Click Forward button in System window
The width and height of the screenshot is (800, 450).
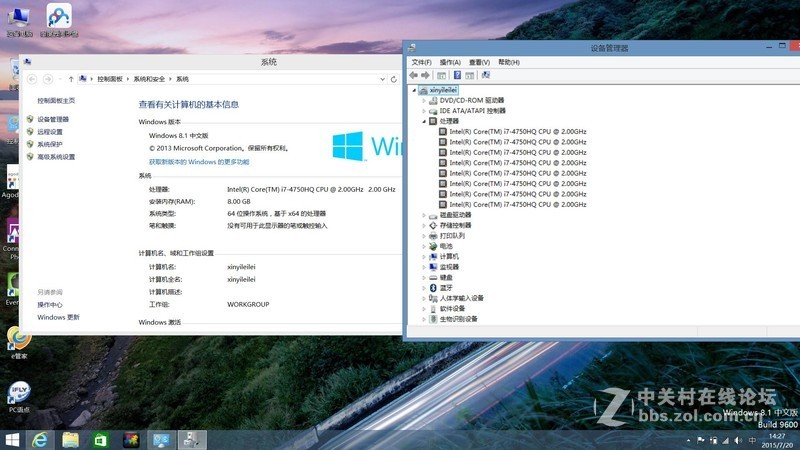coord(48,79)
